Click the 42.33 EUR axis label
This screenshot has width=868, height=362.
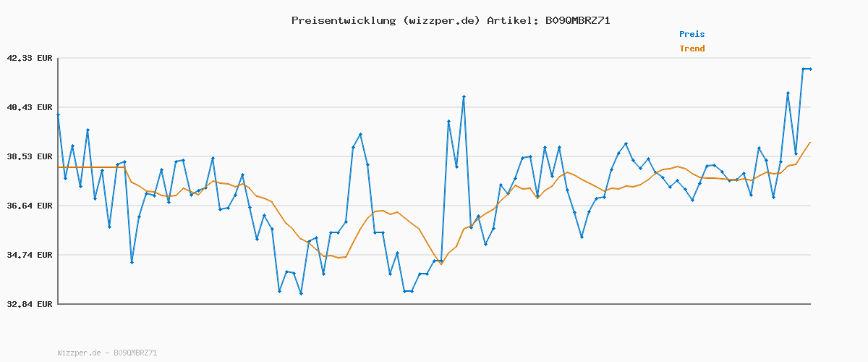pos(30,58)
